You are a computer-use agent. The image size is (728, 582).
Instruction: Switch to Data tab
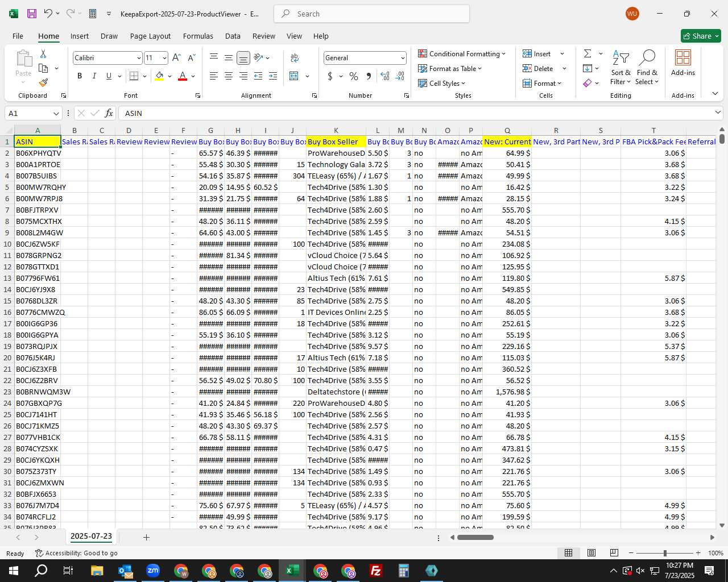(233, 36)
